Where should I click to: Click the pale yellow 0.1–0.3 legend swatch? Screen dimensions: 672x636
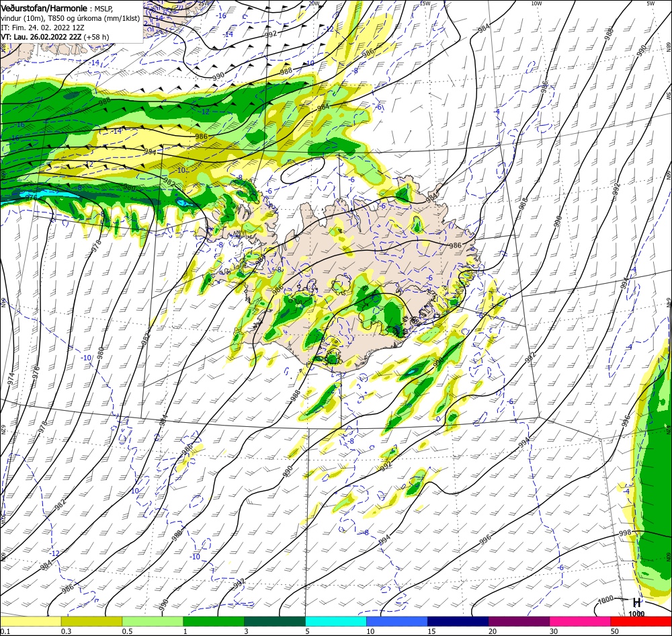tap(30, 621)
